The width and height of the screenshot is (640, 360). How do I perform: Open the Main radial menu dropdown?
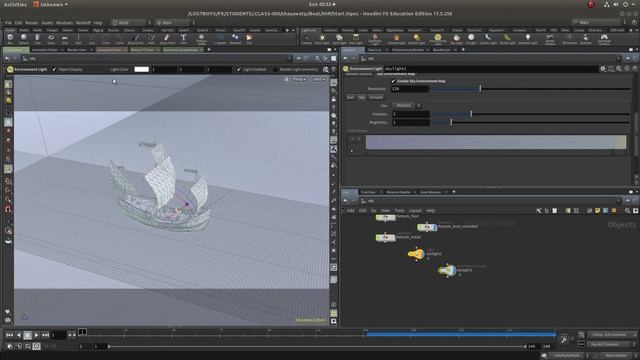pyautogui.click(x=172, y=22)
